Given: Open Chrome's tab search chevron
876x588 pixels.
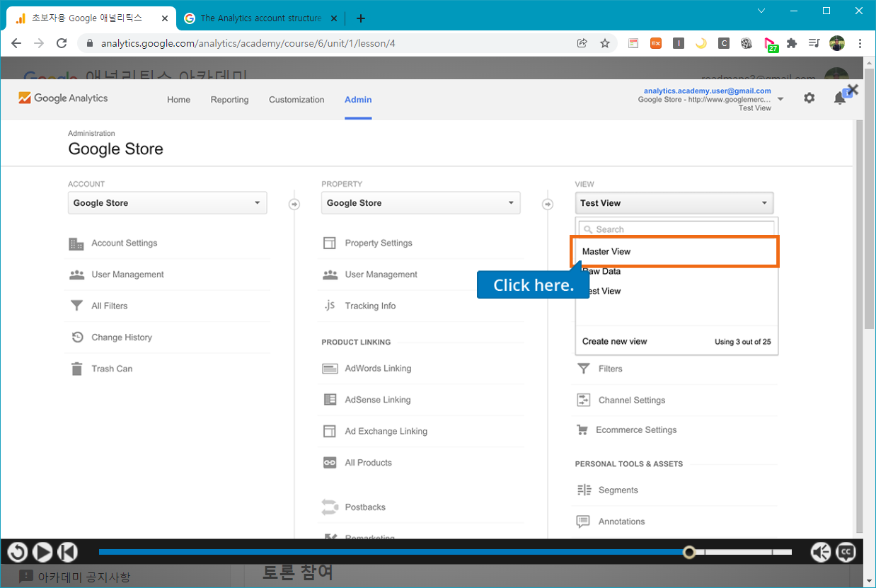Looking at the screenshot, I should [761, 11].
